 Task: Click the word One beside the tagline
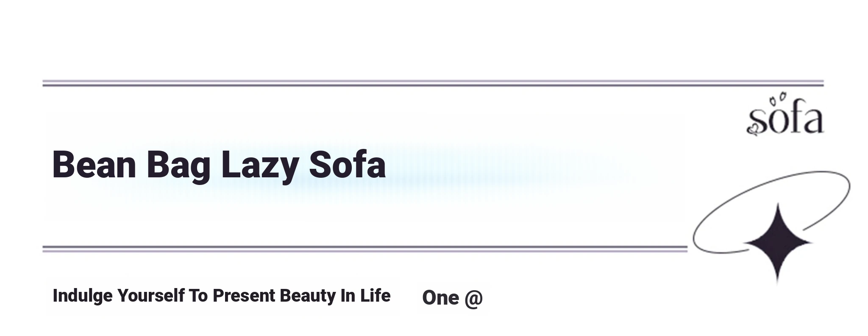(440, 298)
